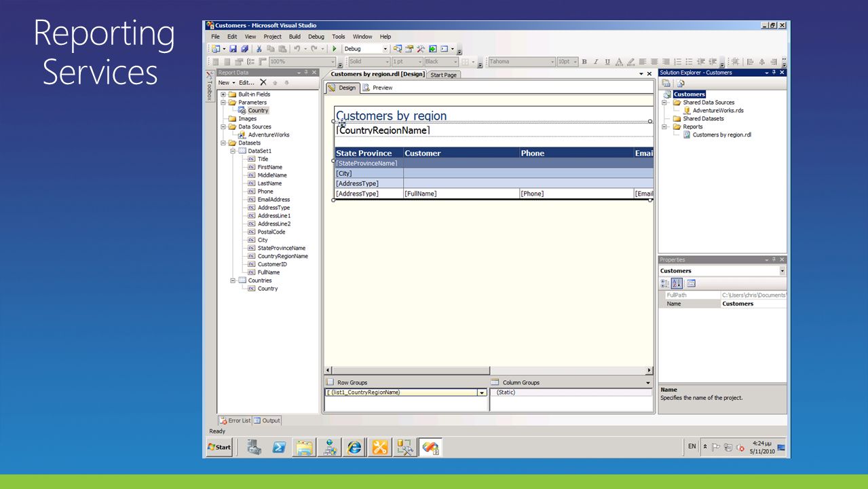This screenshot has height=489, width=868.
Task: Open the Tools menu
Action: coord(338,37)
